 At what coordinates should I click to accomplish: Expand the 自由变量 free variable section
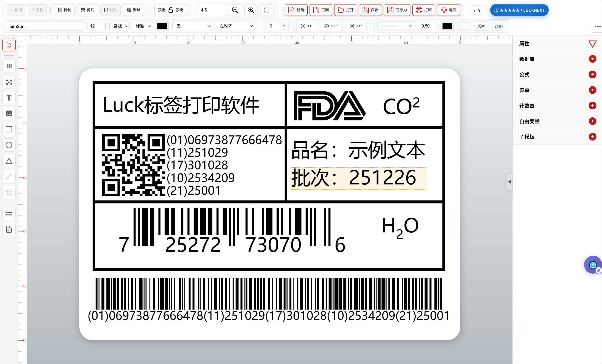point(592,121)
